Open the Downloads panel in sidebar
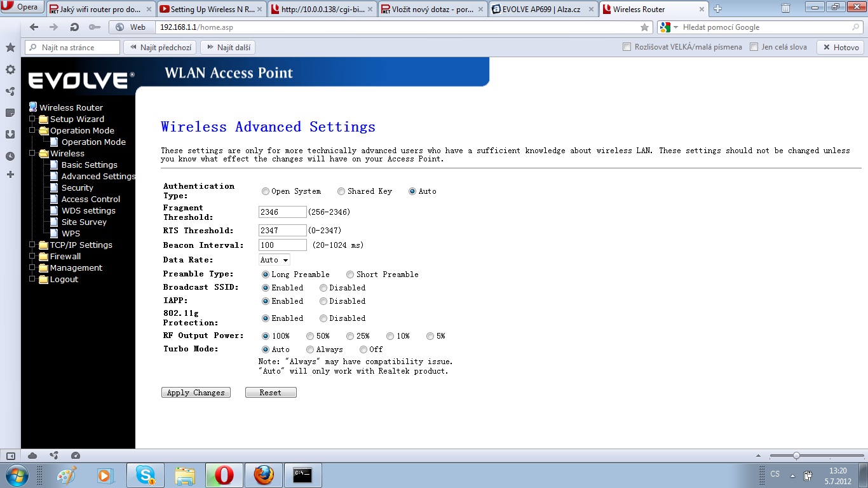Screen dimensions: 868x488 coord(10,134)
